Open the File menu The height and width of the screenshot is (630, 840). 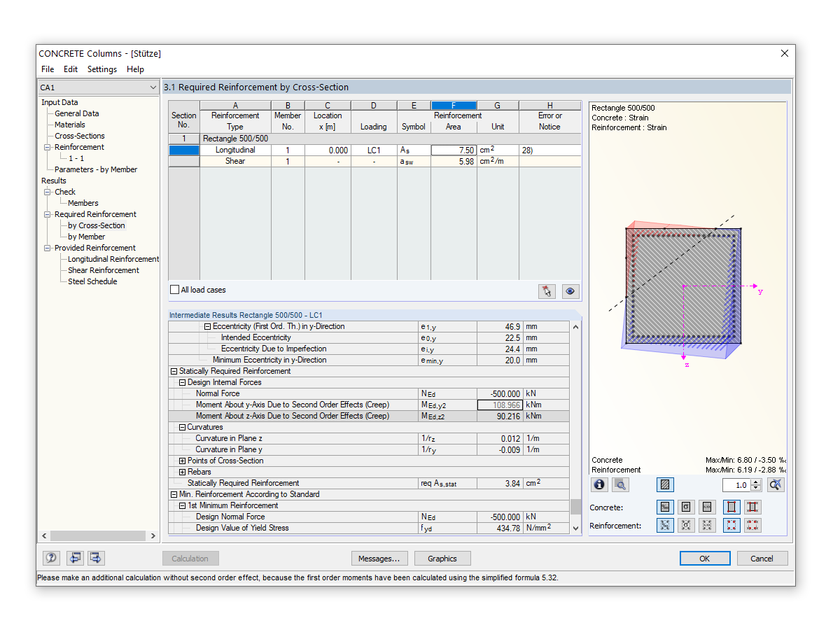coord(48,69)
